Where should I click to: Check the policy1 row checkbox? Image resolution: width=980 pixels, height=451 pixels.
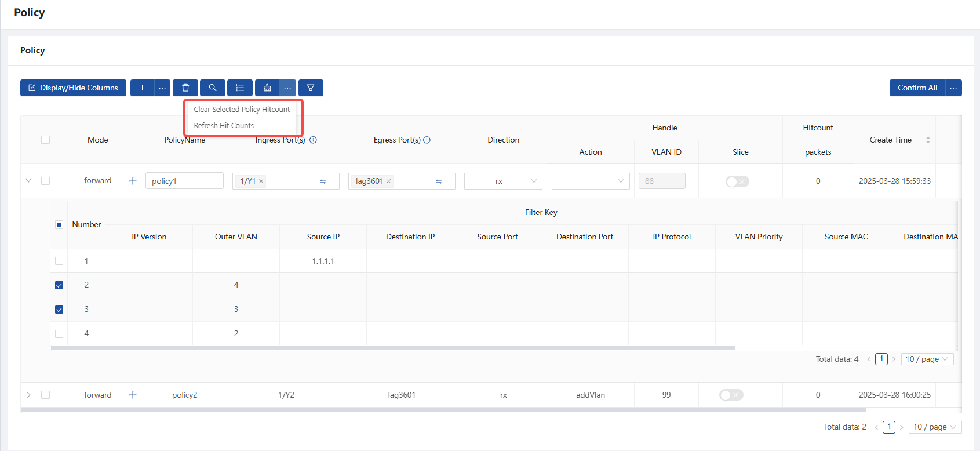[46, 181]
